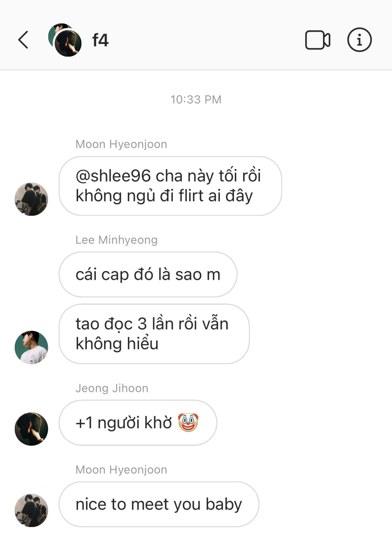Open the f4 group avatar

[x=65, y=40]
